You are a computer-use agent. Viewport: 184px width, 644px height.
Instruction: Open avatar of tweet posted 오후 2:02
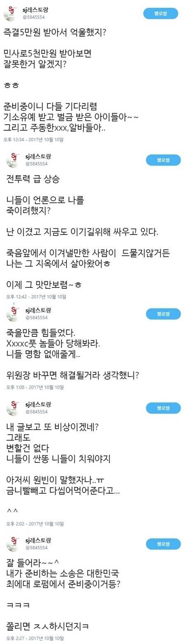coord(13,408)
